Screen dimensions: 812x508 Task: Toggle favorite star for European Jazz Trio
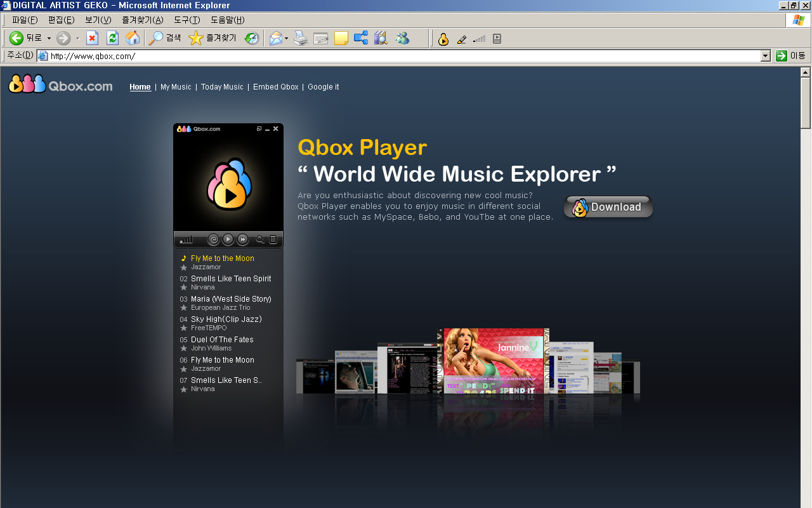(184, 308)
